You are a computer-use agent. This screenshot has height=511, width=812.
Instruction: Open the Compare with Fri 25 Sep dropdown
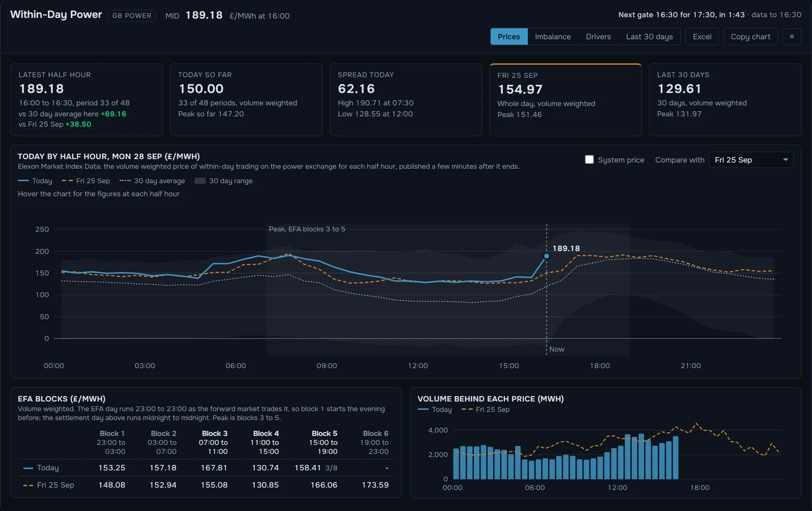coord(751,160)
